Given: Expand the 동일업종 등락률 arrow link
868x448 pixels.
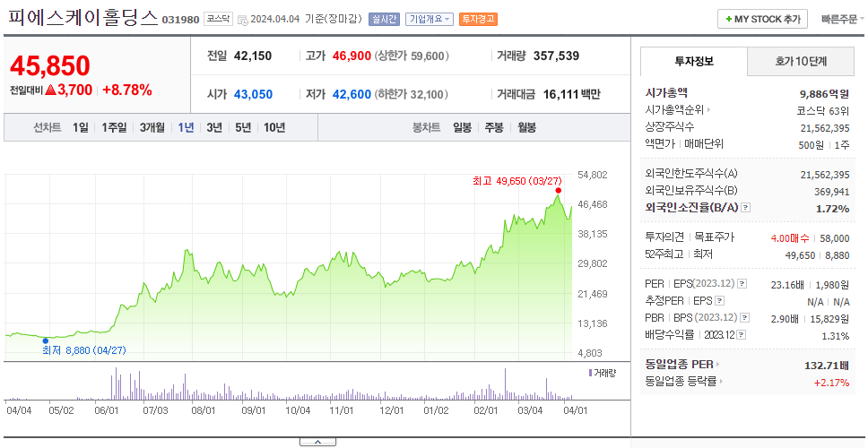Looking at the screenshot, I should [721, 381].
